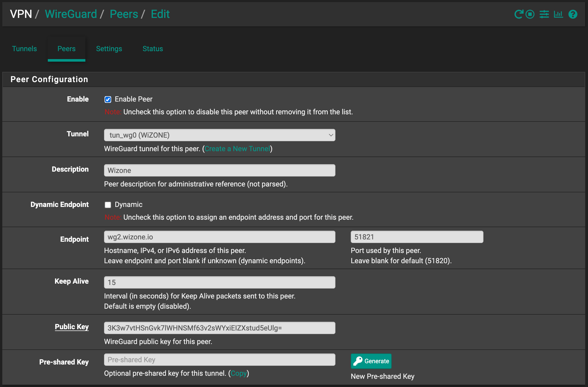This screenshot has height=387, width=588.
Task: Click the Peers breadcrumb link
Action: click(124, 14)
